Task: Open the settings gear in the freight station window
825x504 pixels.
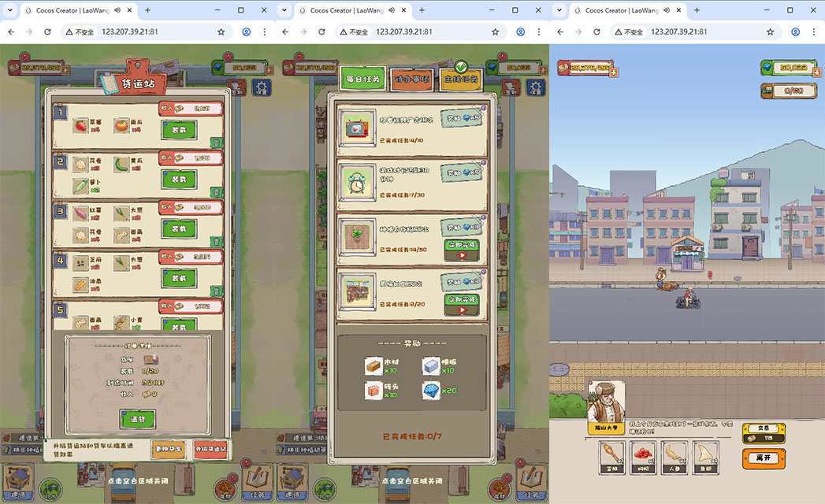Action: (261, 87)
